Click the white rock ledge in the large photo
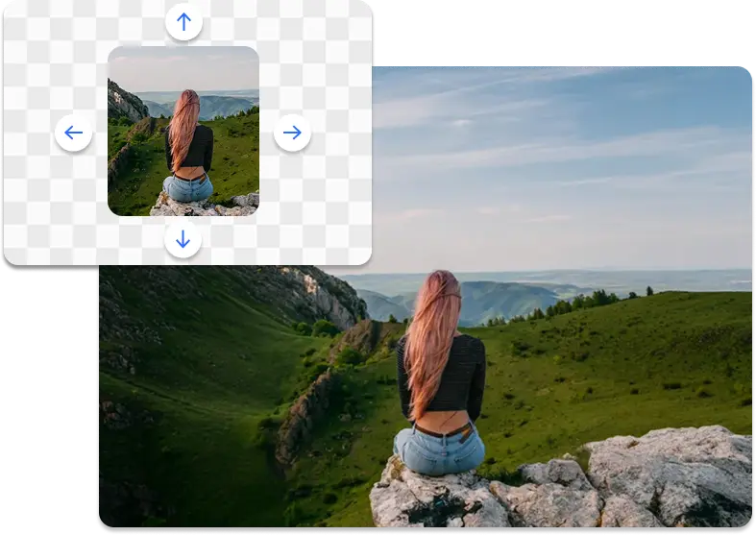 coord(663,475)
